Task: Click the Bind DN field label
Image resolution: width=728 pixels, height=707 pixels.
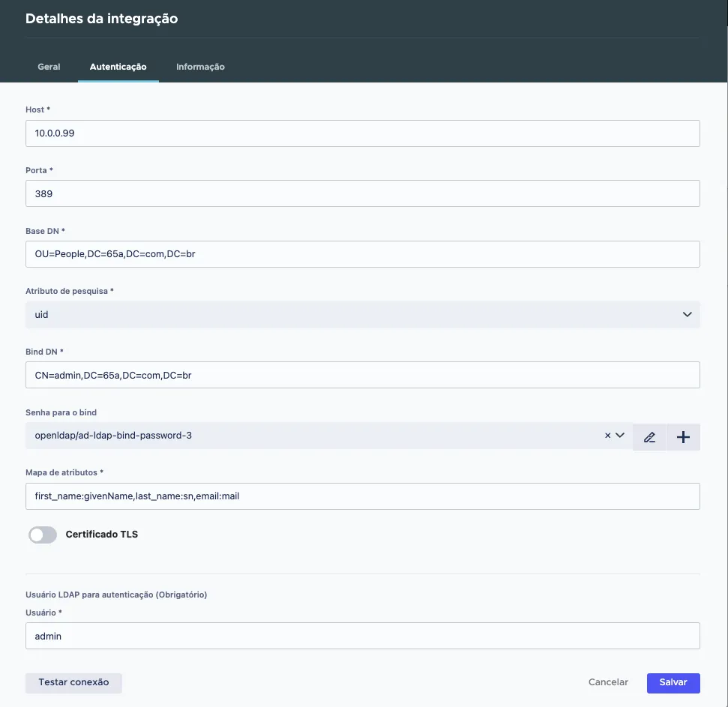Action: (44, 352)
